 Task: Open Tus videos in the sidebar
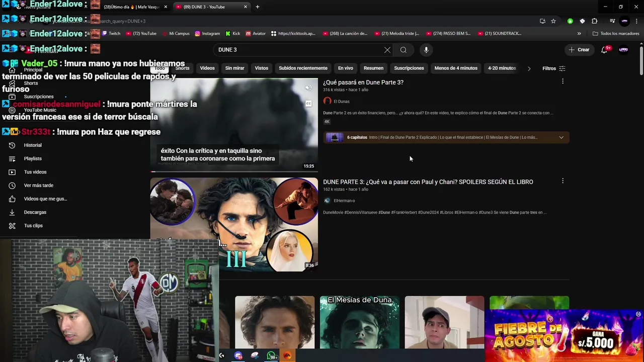(35, 172)
